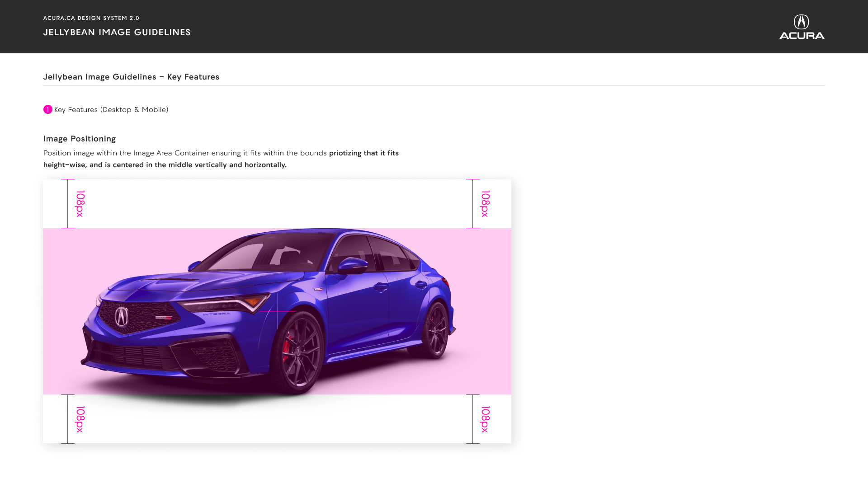This screenshot has height=488, width=868.
Task: Click the sentence starting "Position image within the Image Area"
Action: point(221,159)
